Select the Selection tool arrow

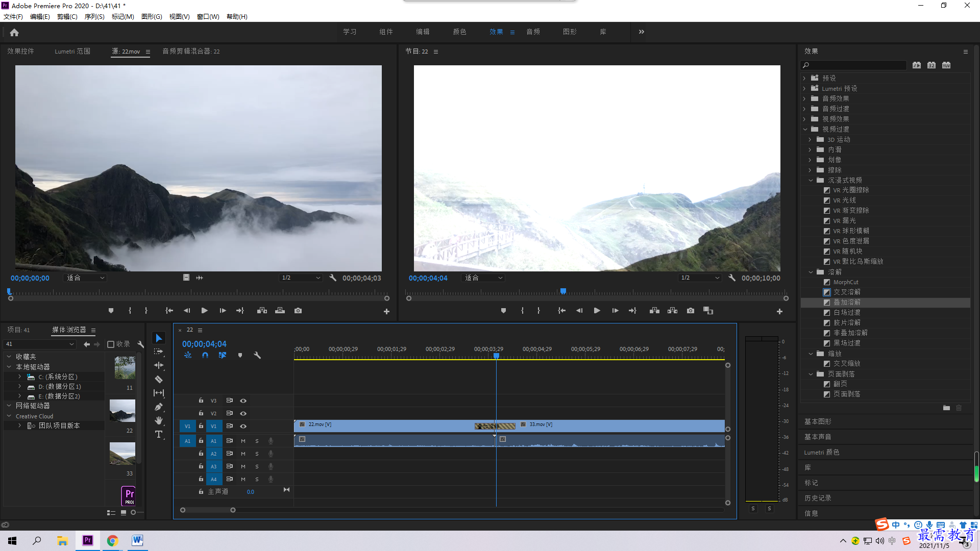(x=159, y=338)
